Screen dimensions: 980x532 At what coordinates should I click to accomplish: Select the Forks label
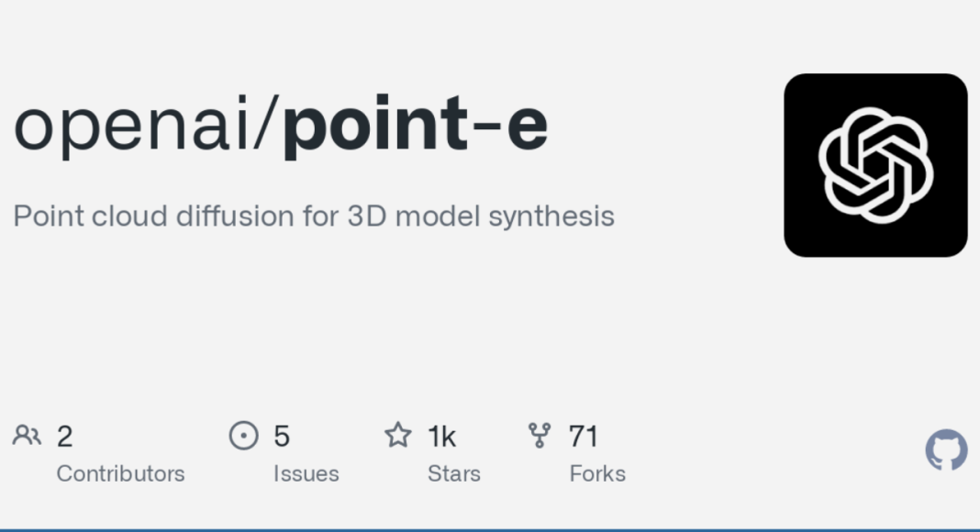[x=597, y=474]
